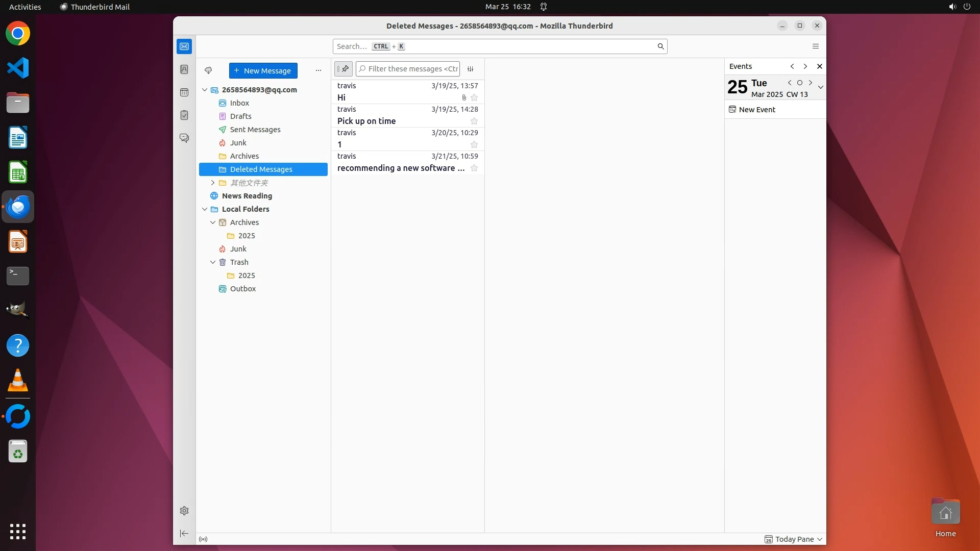980x551 pixels.
Task: Toggle the quick filter pin button
Action: (x=344, y=69)
